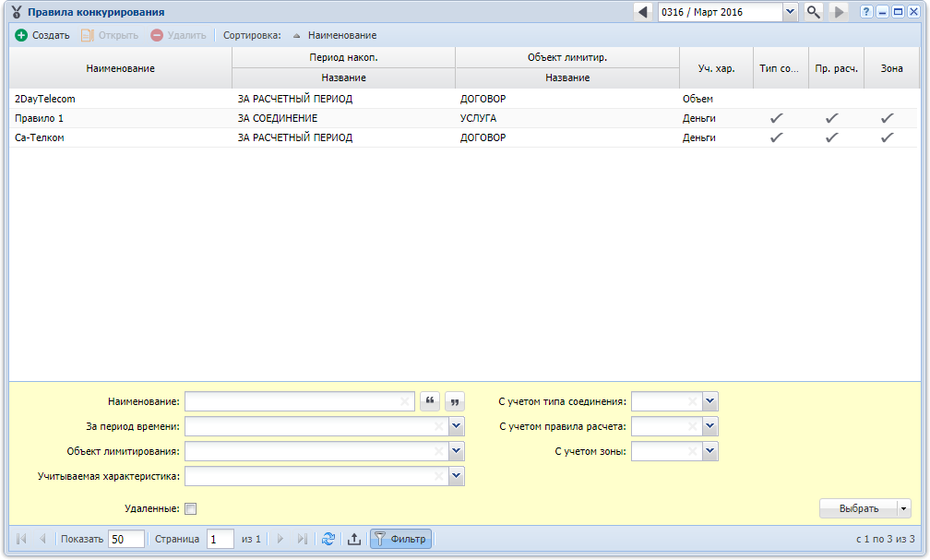The image size is (930, 560).
Task: Go to next page icon
Action: 280,539
